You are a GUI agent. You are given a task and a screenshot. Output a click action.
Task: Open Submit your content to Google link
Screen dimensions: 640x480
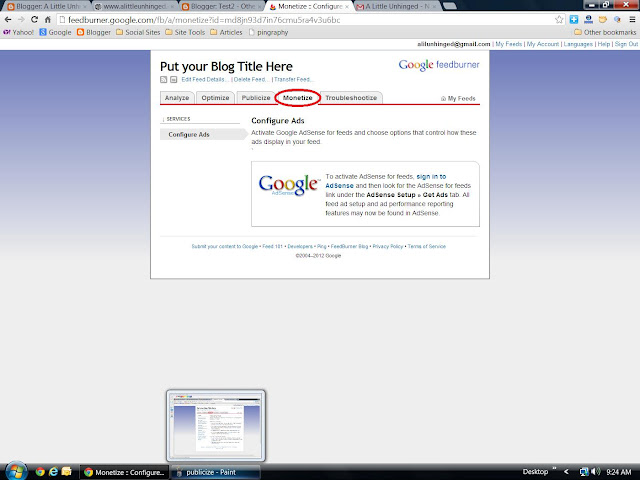click(x=224, y=247)
